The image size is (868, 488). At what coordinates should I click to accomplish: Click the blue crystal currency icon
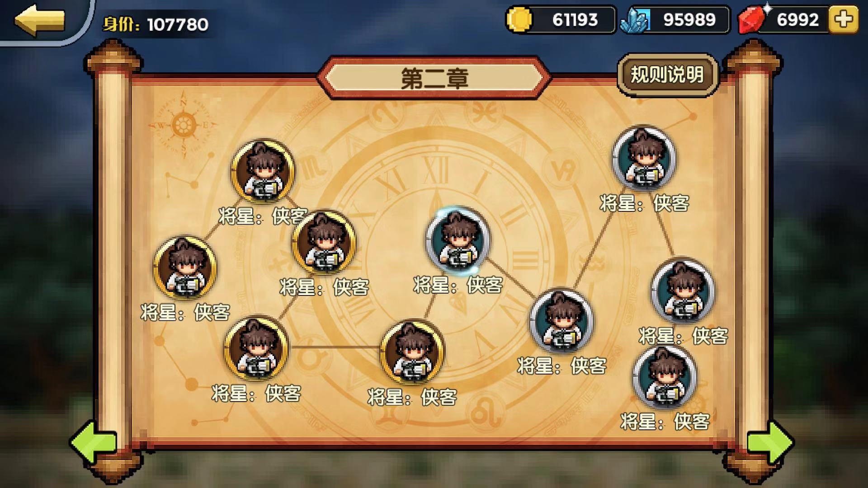coord(635,20)
